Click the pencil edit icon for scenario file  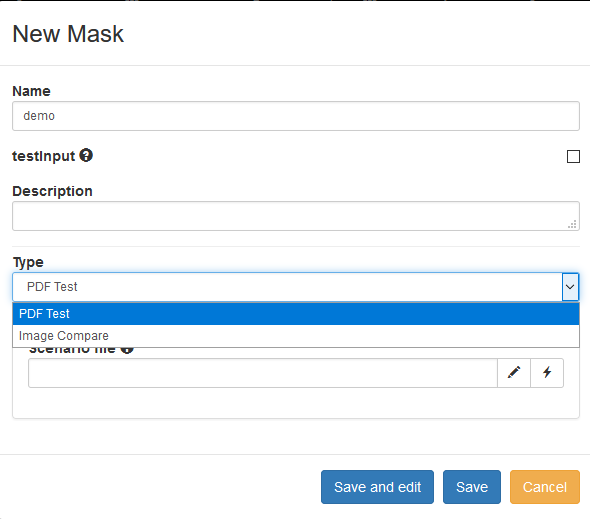[x=514, y=373]
